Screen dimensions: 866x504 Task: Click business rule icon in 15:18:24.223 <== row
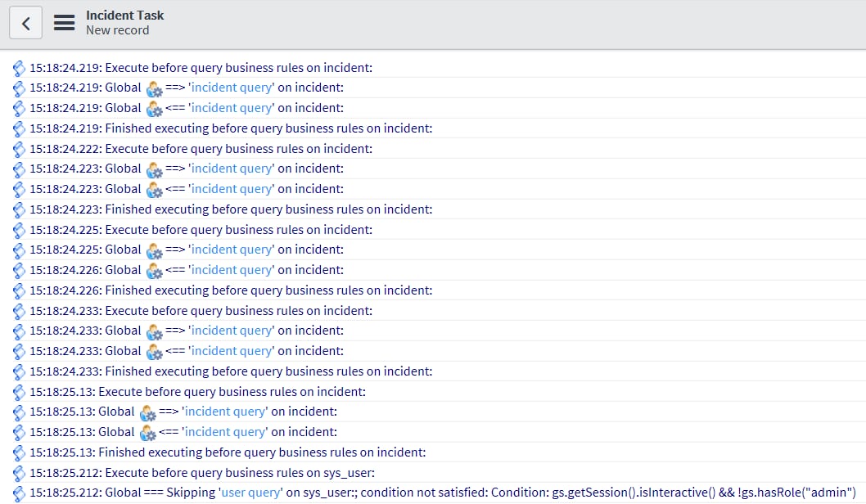pos(155,191)
